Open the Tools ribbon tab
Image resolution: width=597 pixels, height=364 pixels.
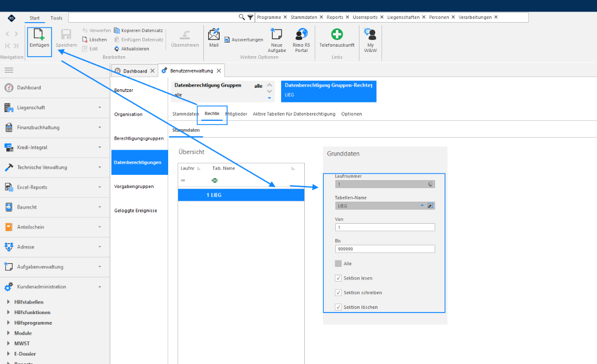pos(56,18)
